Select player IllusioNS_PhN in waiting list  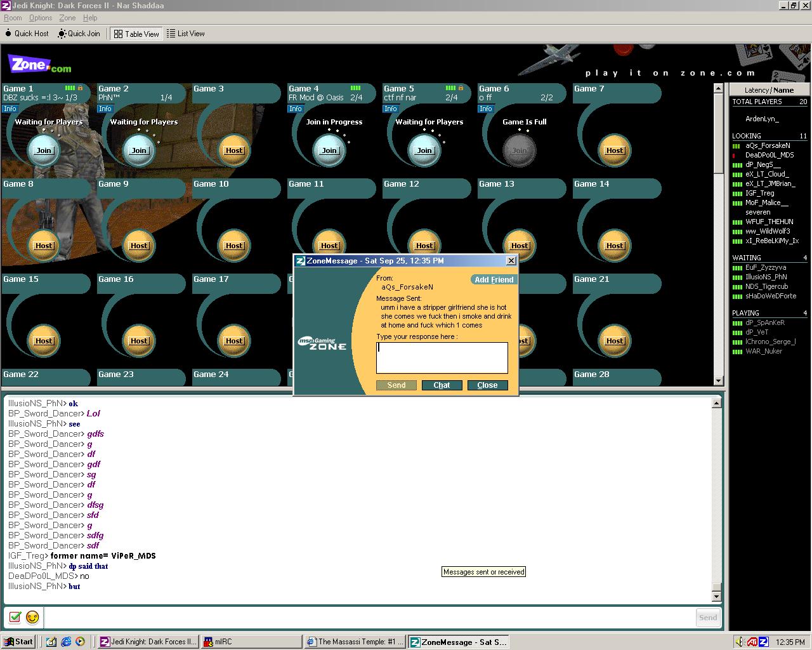click(766, 277)
